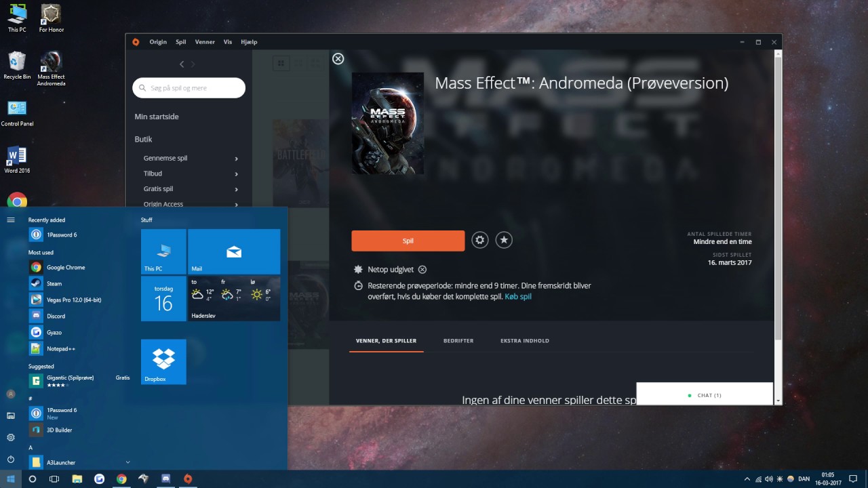Open Min startside in Origin sidebar
Screen dimensions: 868x488
(157, 117)
